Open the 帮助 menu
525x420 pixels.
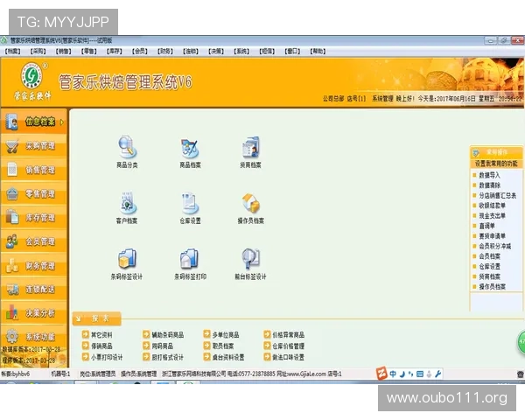(318, 52)
